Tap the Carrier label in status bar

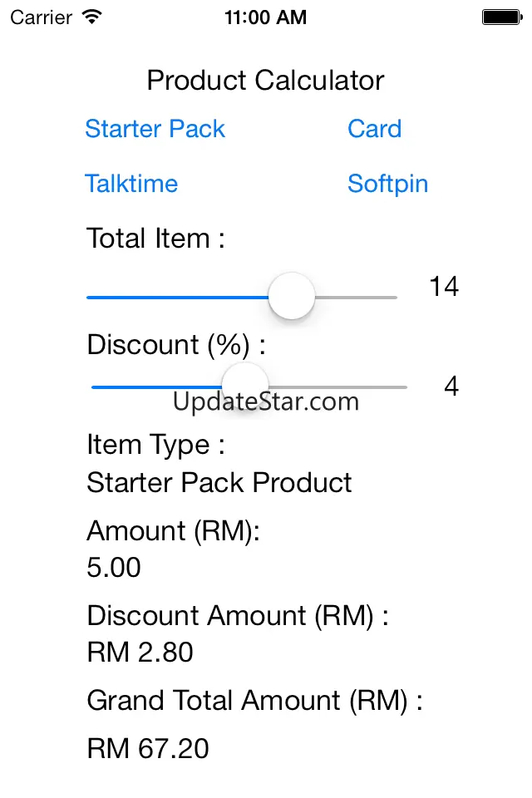point(42,17)
